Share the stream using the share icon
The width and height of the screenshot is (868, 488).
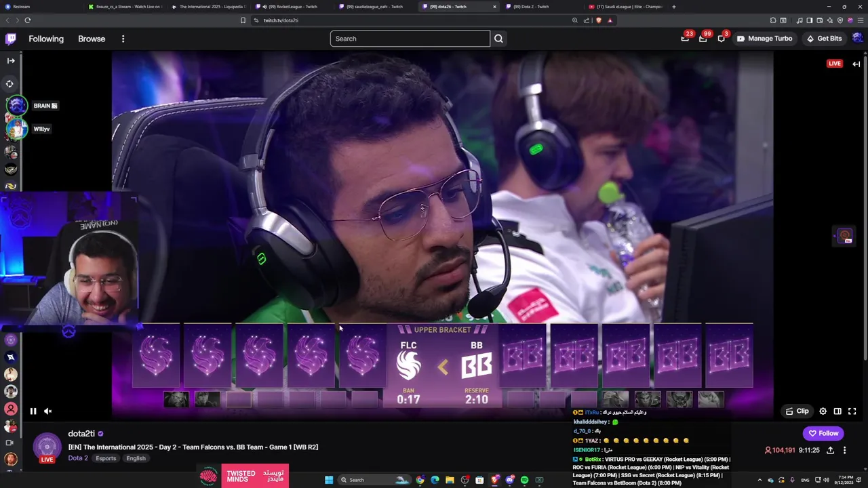pos(830,450)
